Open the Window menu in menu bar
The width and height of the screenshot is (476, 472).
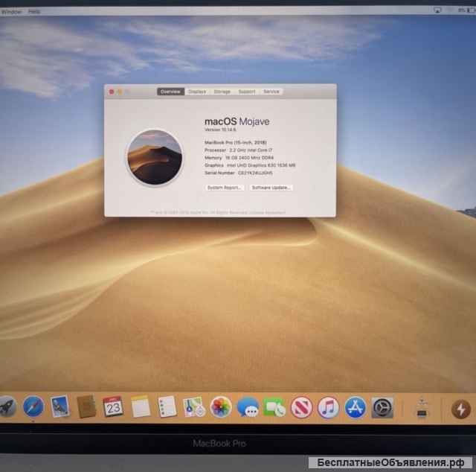pyautogui.click(x=12, y=12)
